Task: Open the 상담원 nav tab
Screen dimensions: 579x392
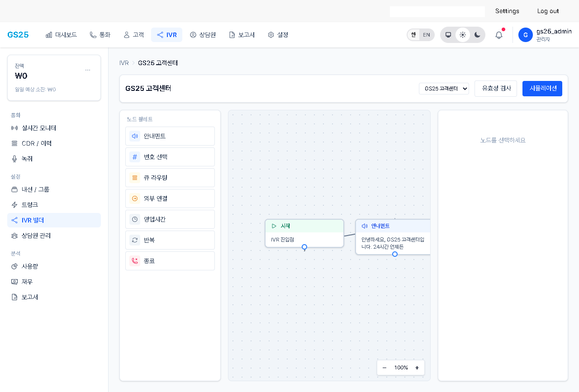Action: [203, 35]
